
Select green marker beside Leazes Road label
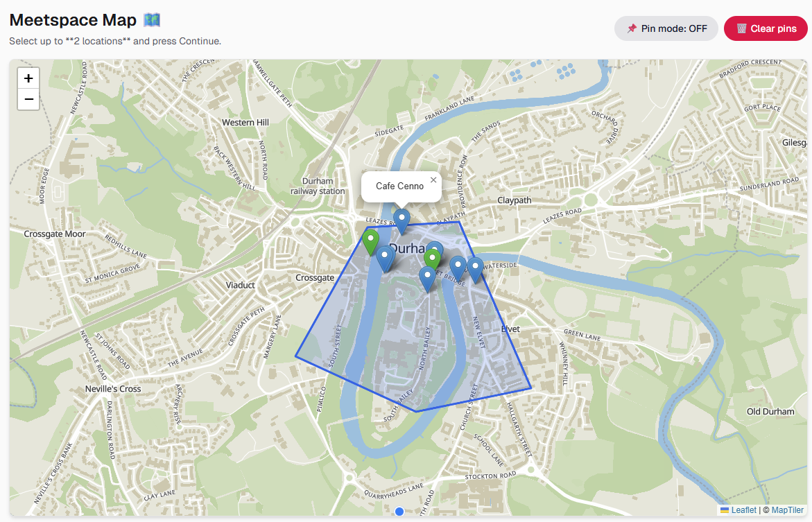[370, 241]
